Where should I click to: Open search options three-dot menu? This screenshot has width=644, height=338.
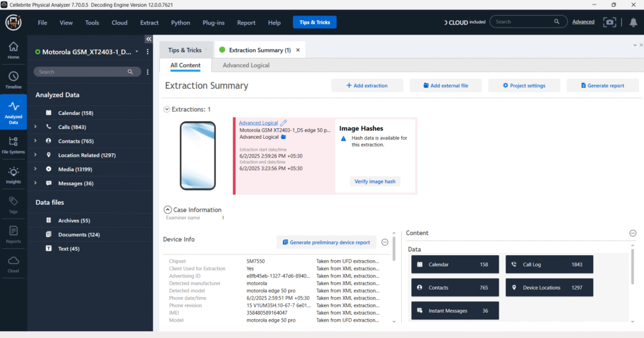point(147,72)
